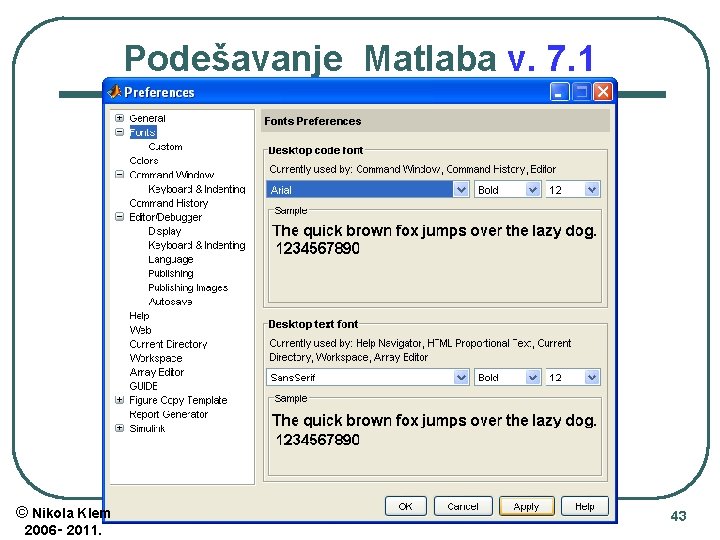Image resolution: width=720 pixels, height=540 pixels.
Task: Select Autosave tree item
Action: coord(170,302)
